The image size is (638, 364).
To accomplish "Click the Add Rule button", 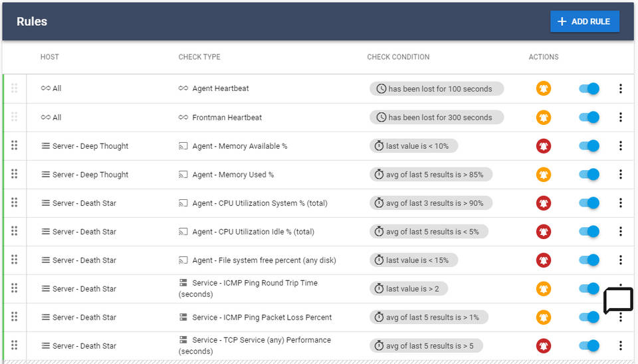I will click(x=584, y=21).
